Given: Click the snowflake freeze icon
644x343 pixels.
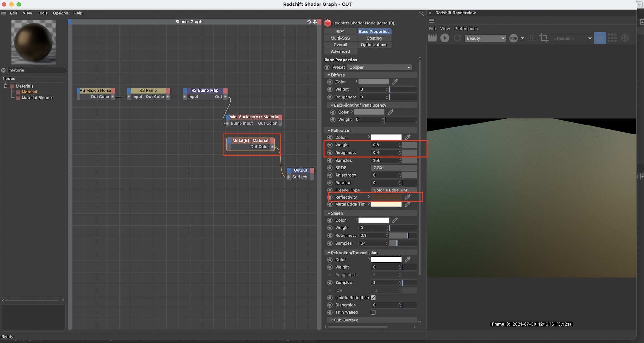Looking at the screenshot, I should [625, 38].
